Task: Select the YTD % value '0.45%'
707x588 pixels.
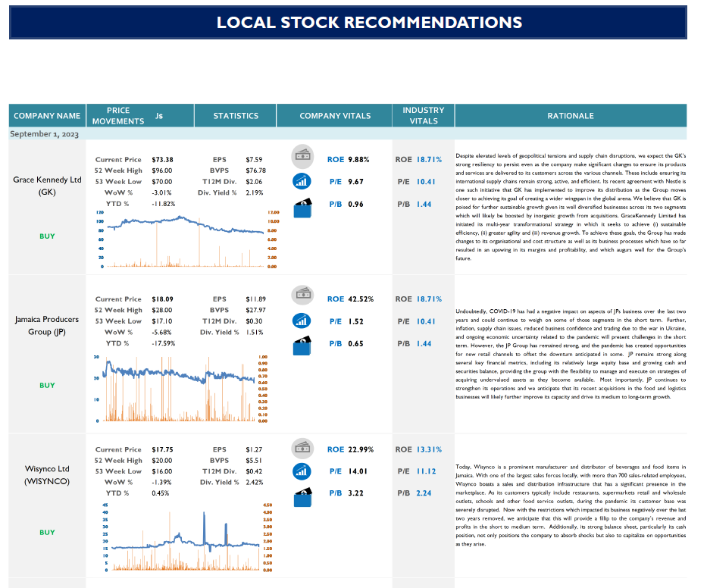Action: click(160, 493)
